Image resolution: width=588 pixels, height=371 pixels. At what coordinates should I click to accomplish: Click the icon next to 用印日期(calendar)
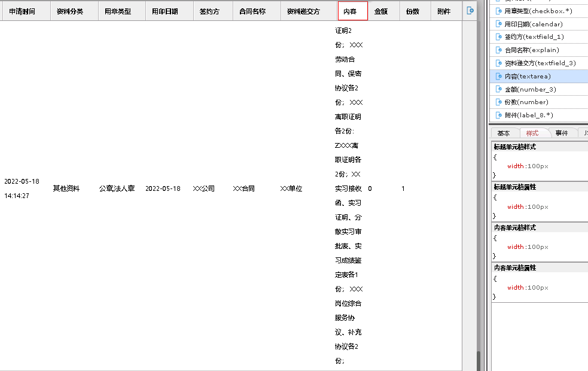click(x=499, y=24)
